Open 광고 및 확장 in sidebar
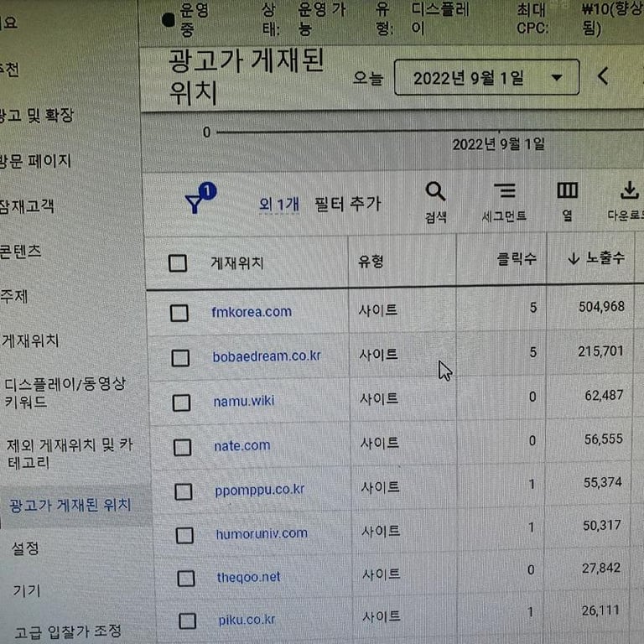 click(x=36, y=116)
